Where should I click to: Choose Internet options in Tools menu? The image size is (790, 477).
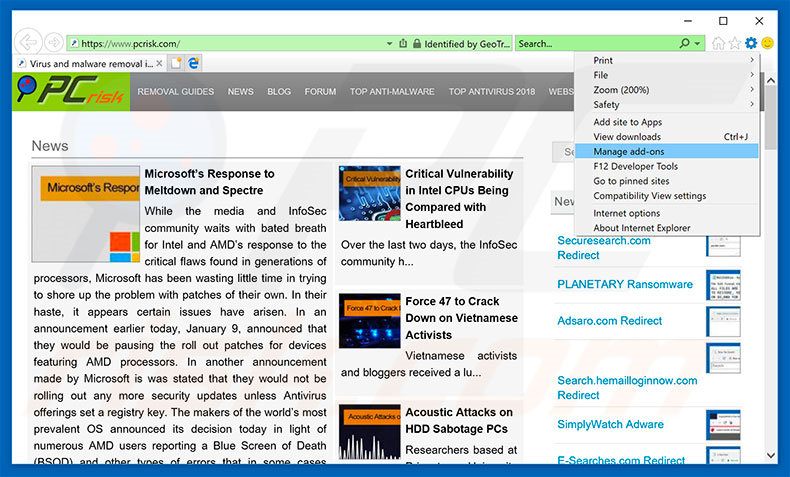tap(626, 213)
